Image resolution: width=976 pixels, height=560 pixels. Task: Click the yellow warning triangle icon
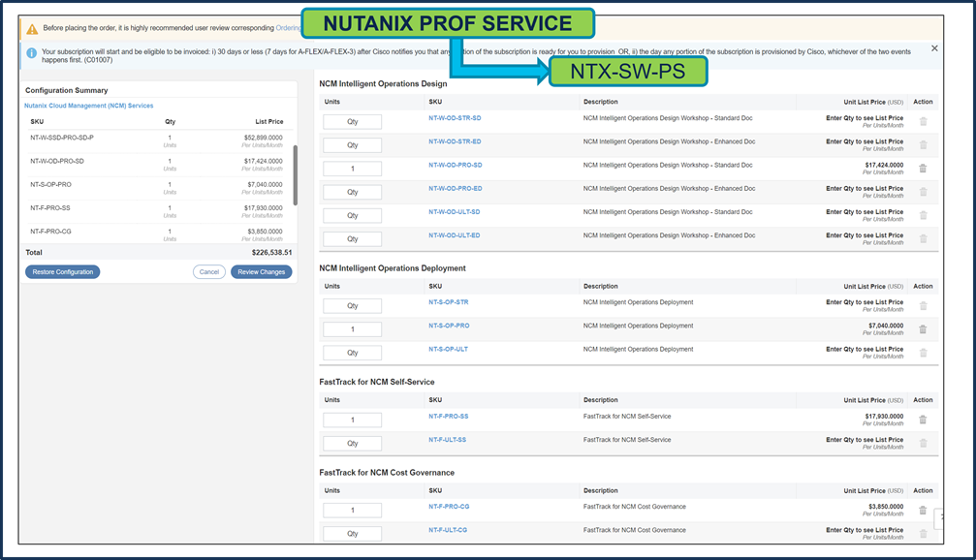click(x=32, y=29)
